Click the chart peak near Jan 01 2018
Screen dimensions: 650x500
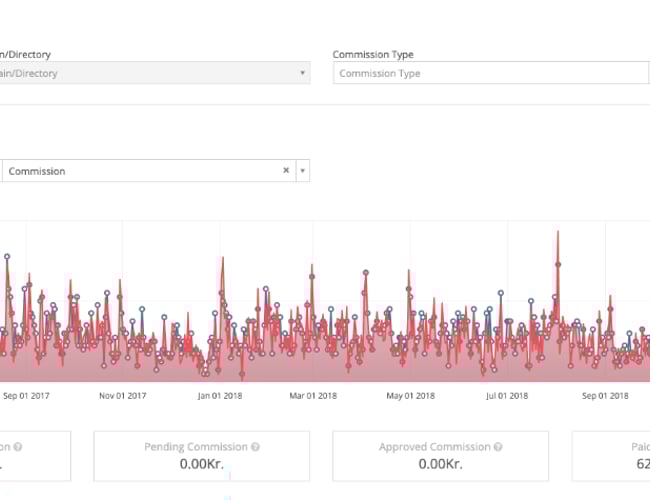click(x=221, y=259)
